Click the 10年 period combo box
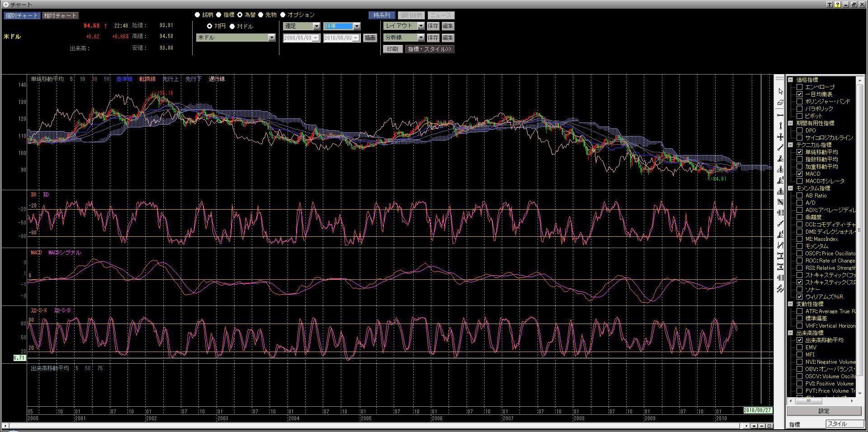 [341, 27]
